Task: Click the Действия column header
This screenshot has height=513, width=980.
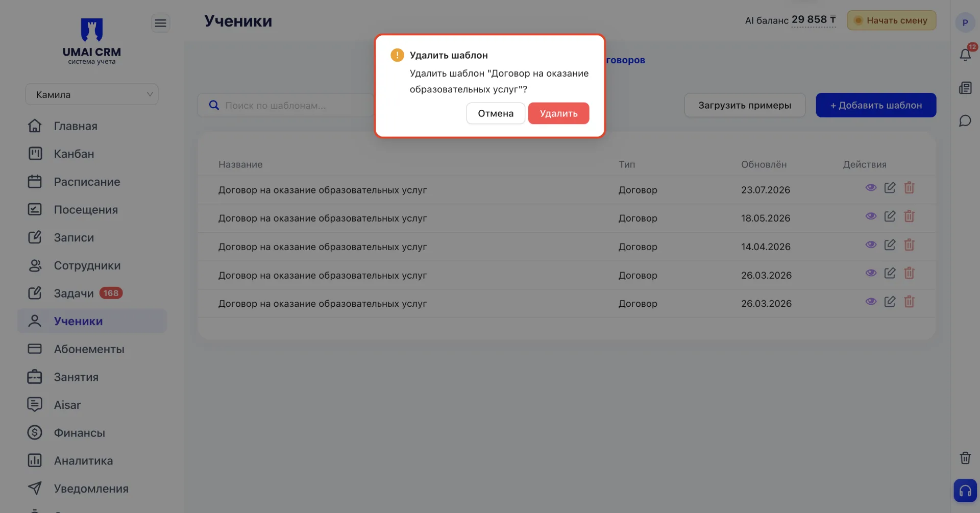Action: (865, 164)
